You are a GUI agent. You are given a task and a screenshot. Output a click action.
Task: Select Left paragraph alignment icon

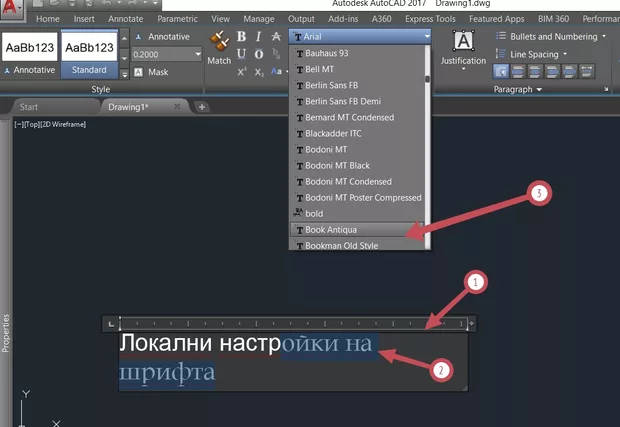pos(518,72)
